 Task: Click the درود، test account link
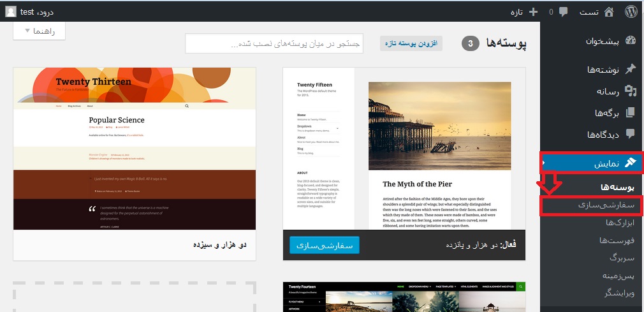(37, 12)
